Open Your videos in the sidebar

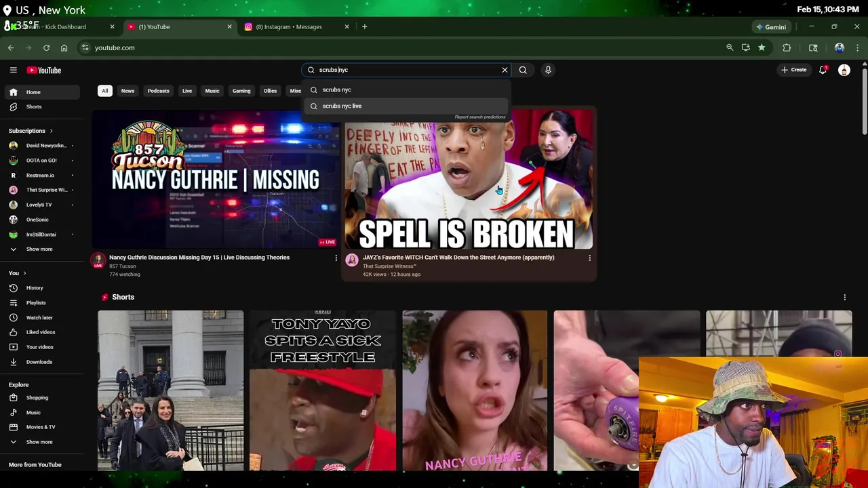tap(41, 347)
